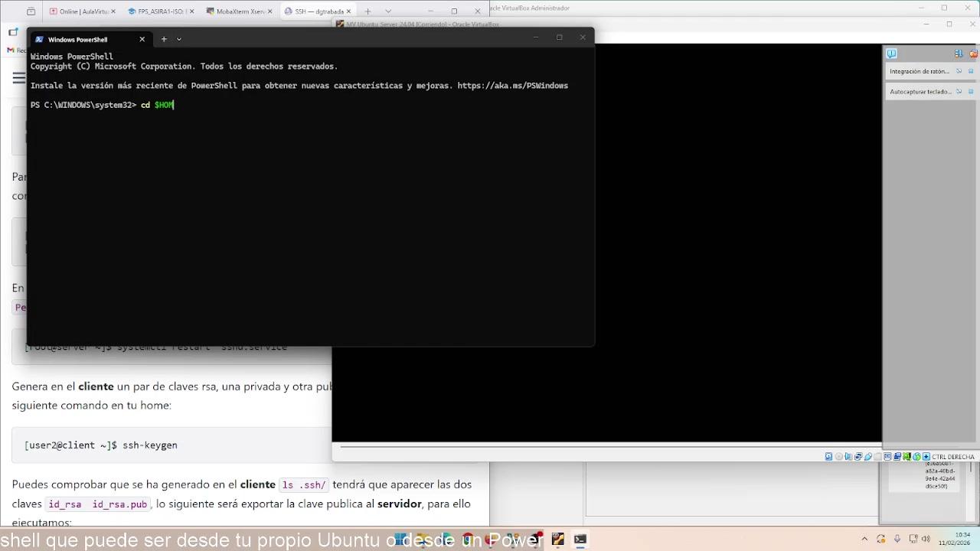Click the hard disk activity icon in VirtualBox status bar
The height and width of the screenshot is (551, 980).
tap(829, 457)
